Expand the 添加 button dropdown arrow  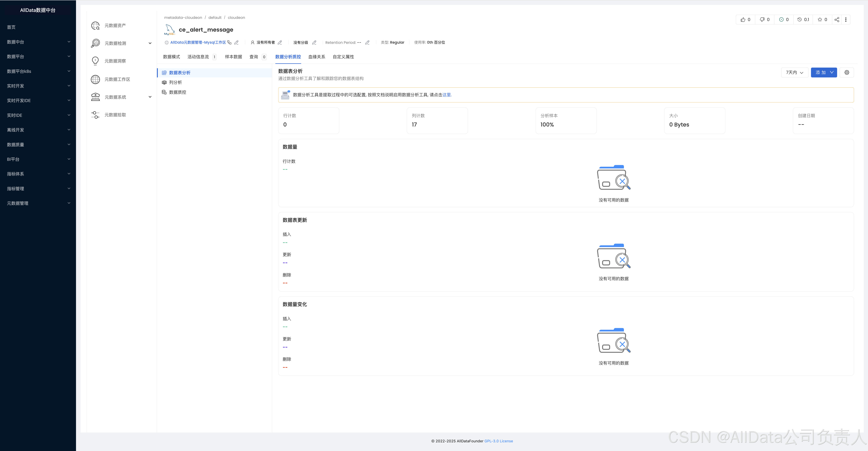click(x=832, y=73)
